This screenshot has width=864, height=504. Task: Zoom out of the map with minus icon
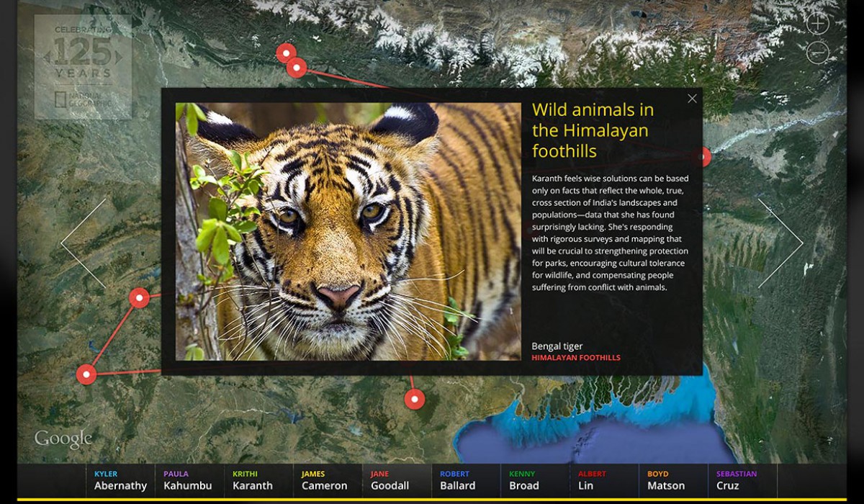pos(817,53)
